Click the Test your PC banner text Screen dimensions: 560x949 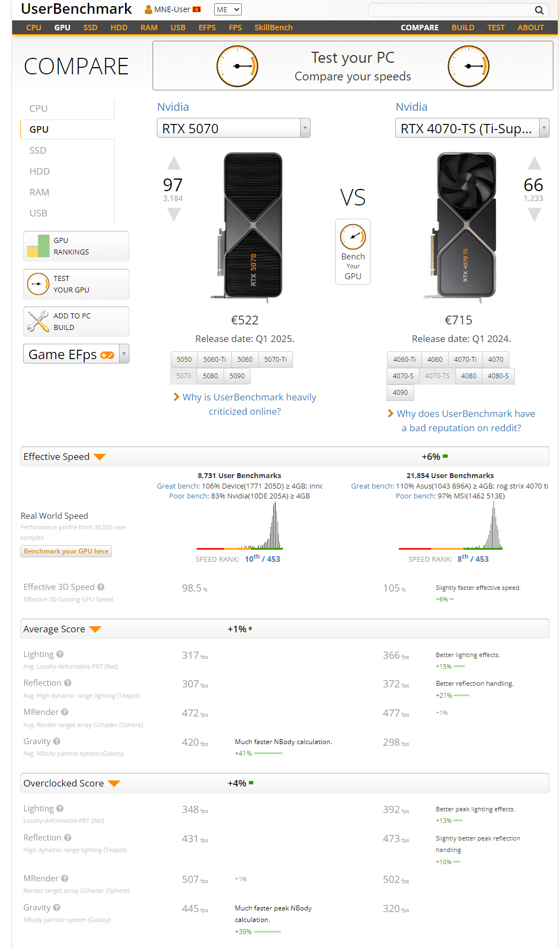pyautogui.click(x=353, y=58)
